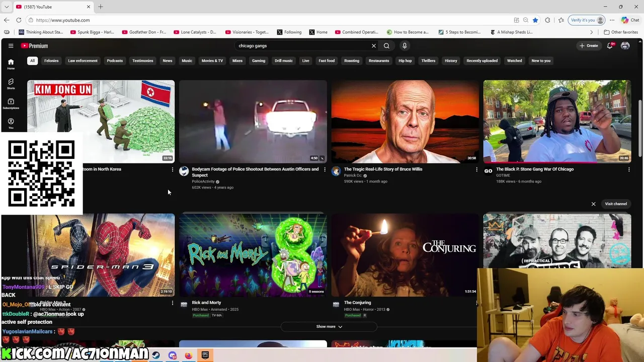Select the Hip hop filter chip

[405, 61]
